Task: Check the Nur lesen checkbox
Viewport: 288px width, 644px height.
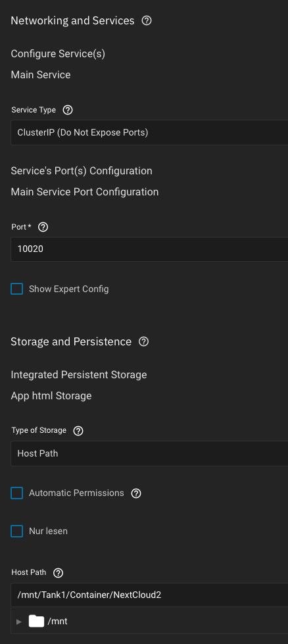Action: [x=17, y=531]
